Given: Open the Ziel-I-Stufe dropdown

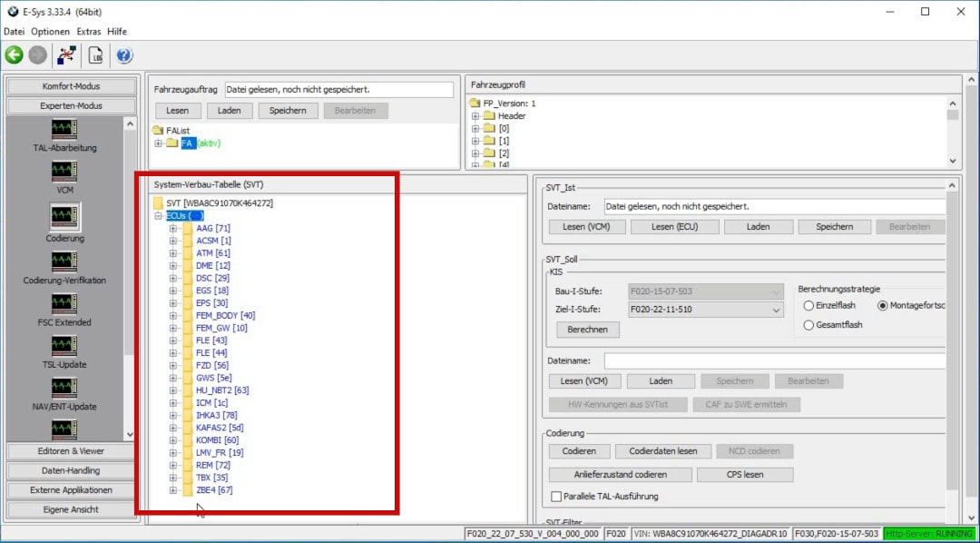Looking at the screenshot, I should [x=776, y=311].
